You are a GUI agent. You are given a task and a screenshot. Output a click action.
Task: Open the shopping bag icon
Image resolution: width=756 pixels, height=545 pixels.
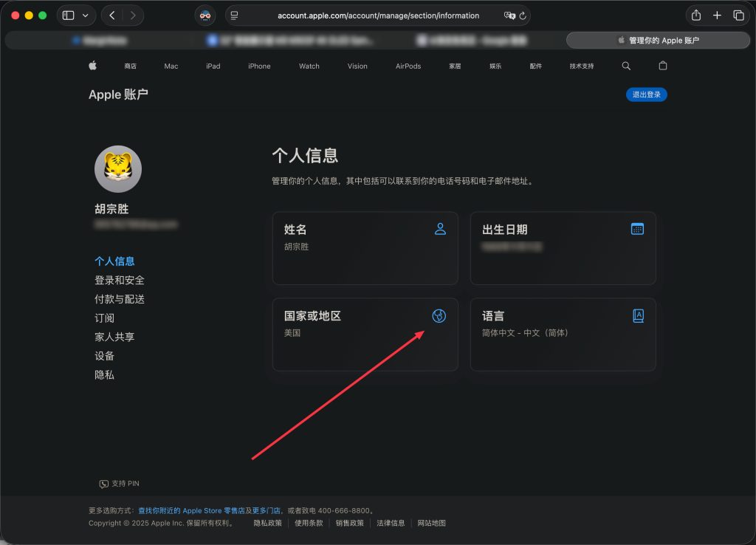[662, 66]
